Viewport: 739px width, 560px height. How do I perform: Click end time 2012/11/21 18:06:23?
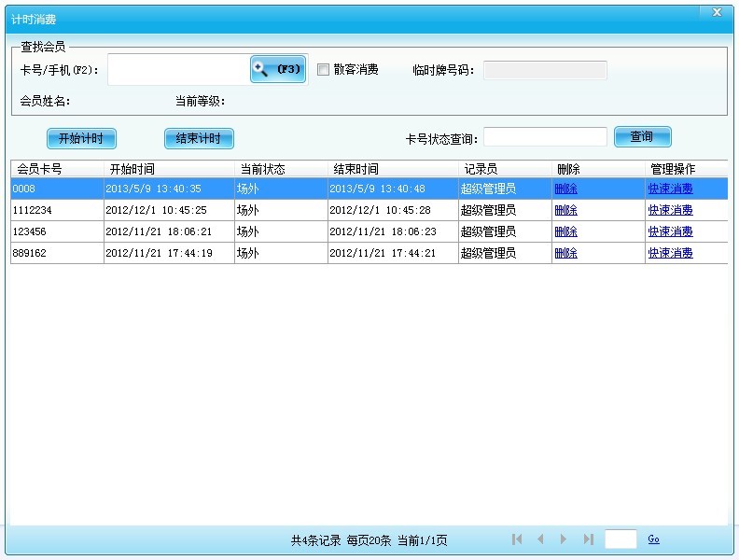point(383,231)
